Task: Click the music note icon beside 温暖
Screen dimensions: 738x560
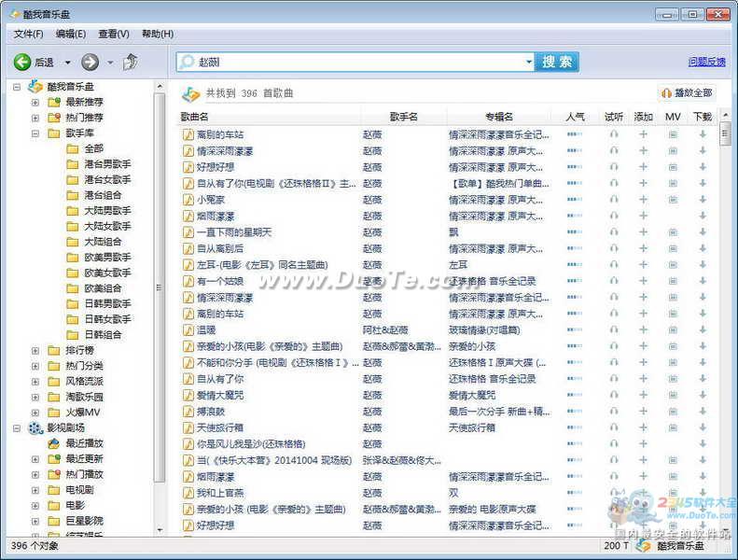Action: click(x=188, y=330)
